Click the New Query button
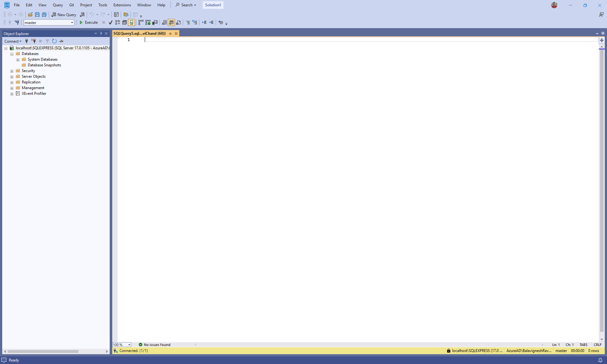Viewport: 607px width, 364px height. [64, 15]
